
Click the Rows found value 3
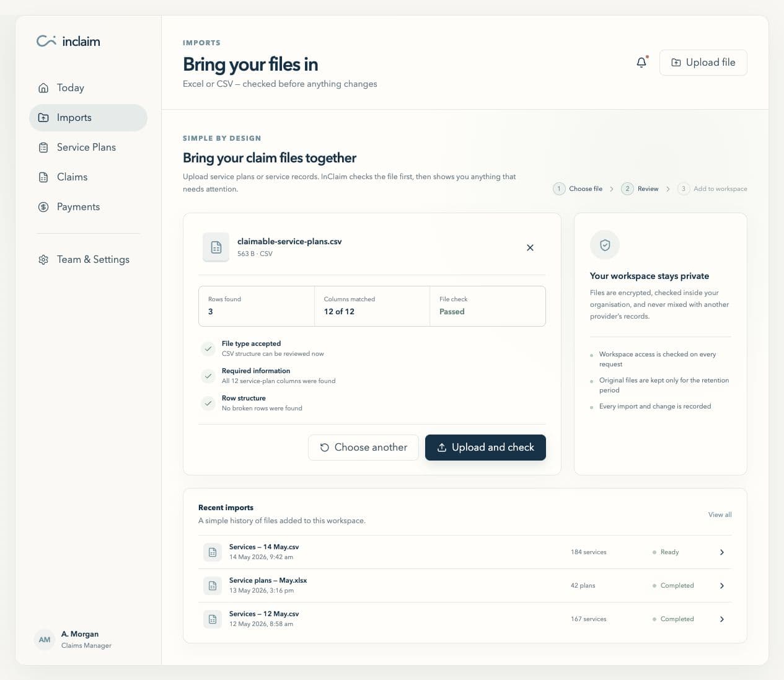point(211,312)
